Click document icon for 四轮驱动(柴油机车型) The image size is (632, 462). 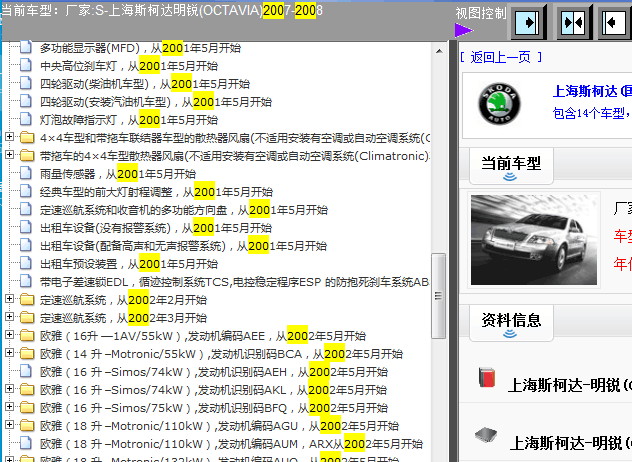click(x=26, y=83)
